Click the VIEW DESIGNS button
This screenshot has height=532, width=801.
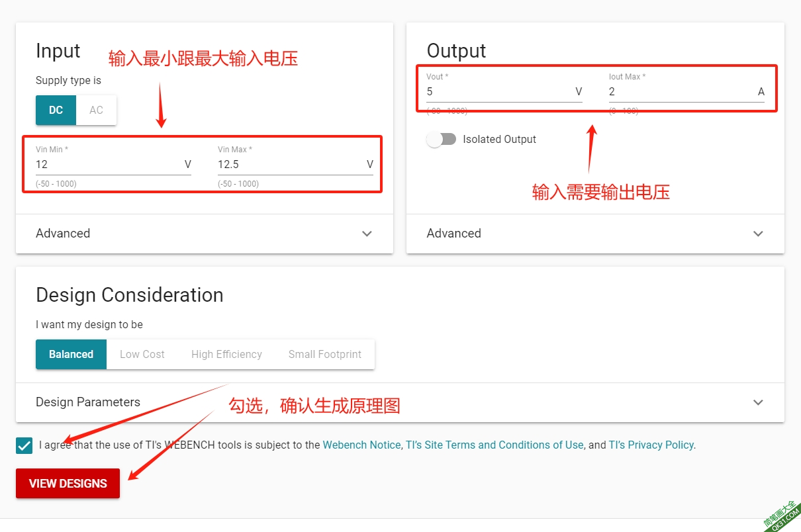[x=68, y=484]
